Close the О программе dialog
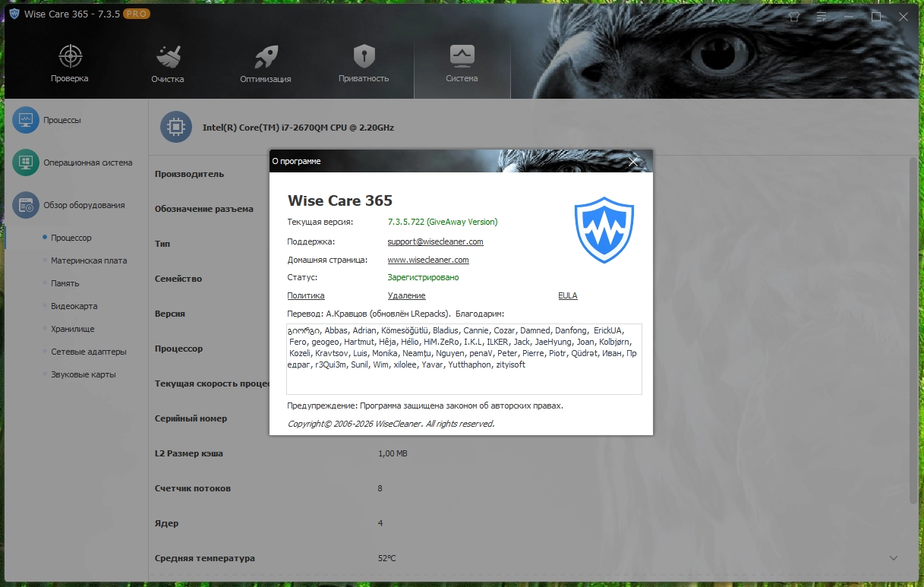 pos(634,161)
